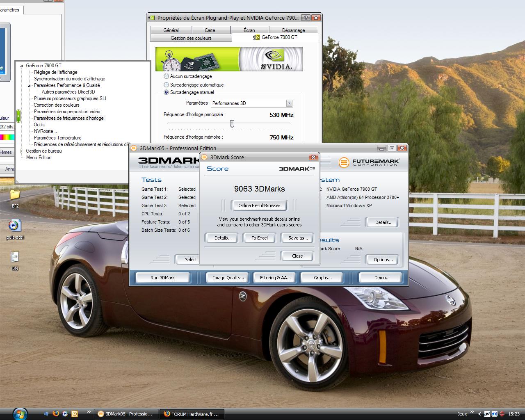Click the NVIDIA icon in properties title bar
Screen dimensions: 525x420
[x=152, y=18]
